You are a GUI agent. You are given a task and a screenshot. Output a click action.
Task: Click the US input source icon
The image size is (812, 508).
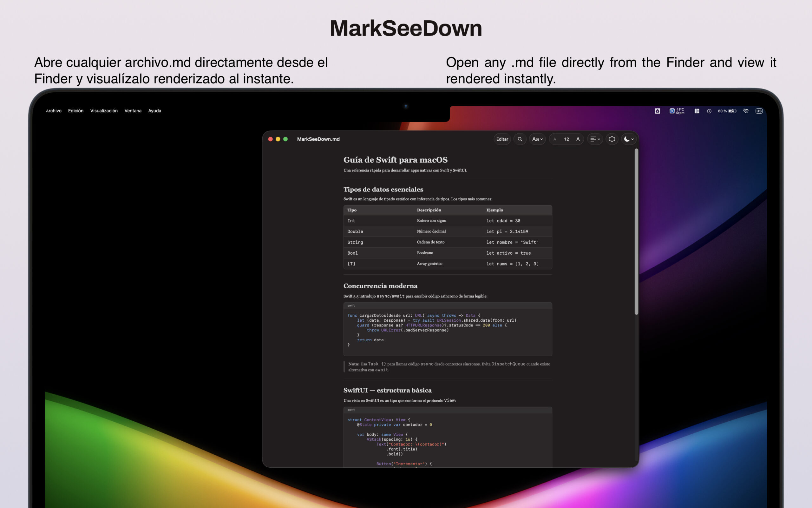click(x=759, y=111)
